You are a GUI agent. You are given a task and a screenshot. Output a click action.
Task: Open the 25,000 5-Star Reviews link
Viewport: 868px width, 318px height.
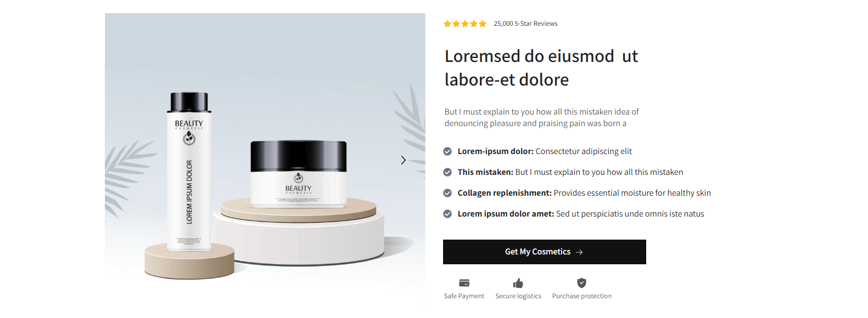coord(525,24)
